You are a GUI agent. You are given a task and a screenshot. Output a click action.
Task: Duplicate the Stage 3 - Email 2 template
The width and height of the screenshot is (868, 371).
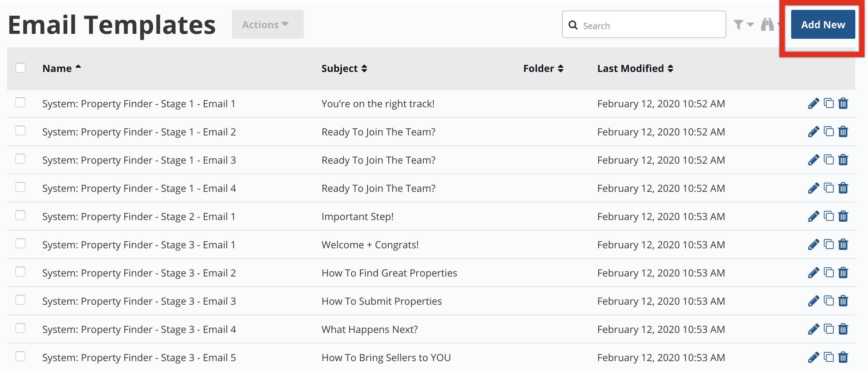829,273
